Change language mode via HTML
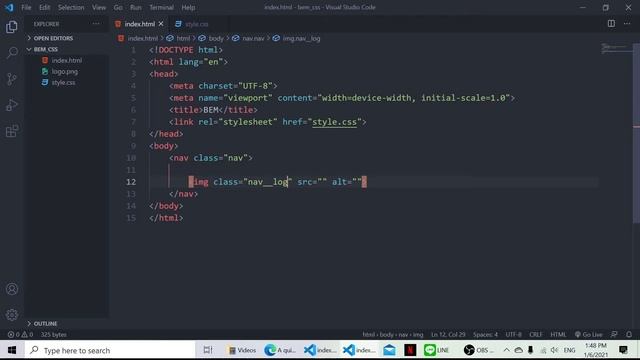This screenshot has width=640, height=360. tap(558, 334)
